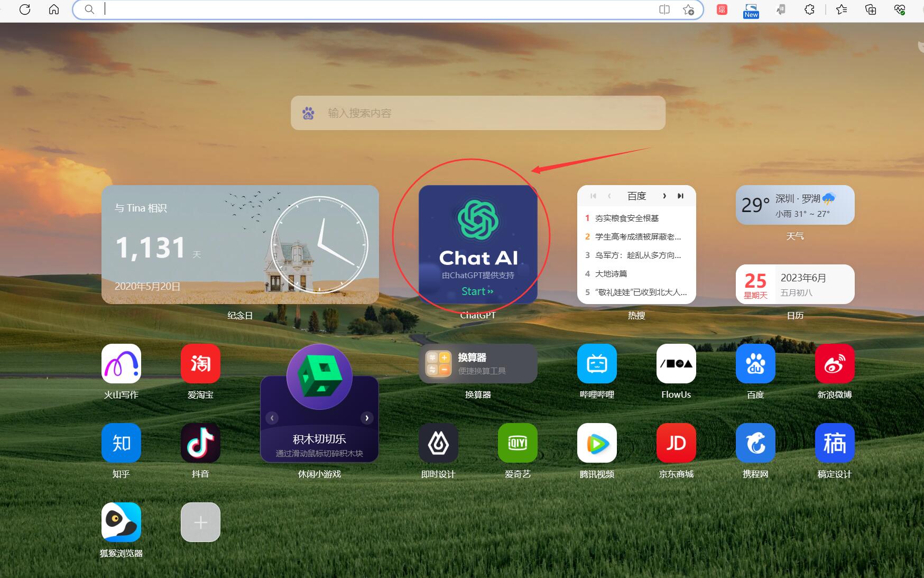This screenshot has height=578, width=924.
Task: Open hot search item 大地诗篇
Action: tap(611, 273)
